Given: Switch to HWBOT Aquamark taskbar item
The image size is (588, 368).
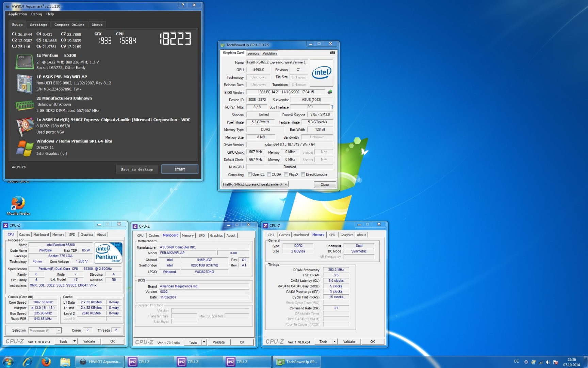Looking at the screenshot, I should pos(99,362).
